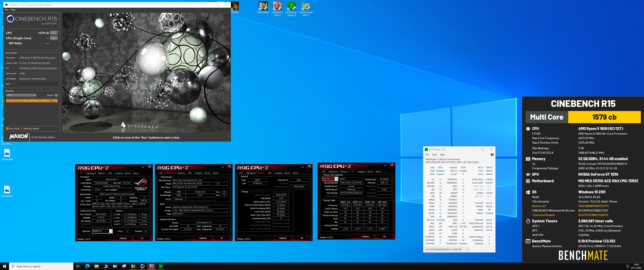Switch to Cinebench via taskbar icon
The width and height of the screenshot is (644, 270).
tap(142, 266)
